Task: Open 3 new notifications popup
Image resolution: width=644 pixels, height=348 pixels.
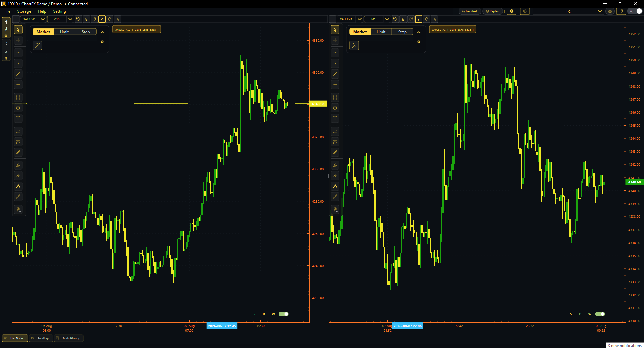Action: pyautogui.click(x=625, y=345)
